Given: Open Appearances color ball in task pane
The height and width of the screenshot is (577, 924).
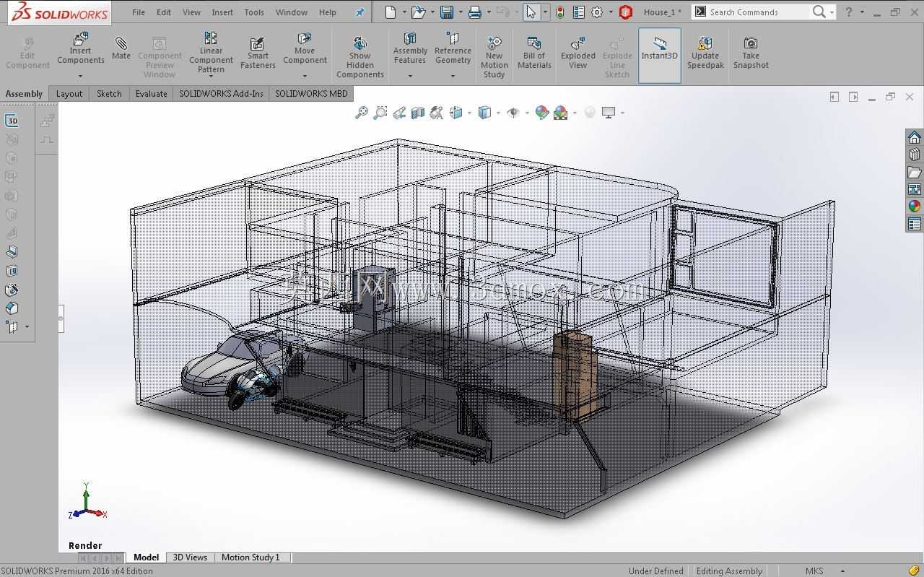Looking at the screenshot, I should (915, 207).
